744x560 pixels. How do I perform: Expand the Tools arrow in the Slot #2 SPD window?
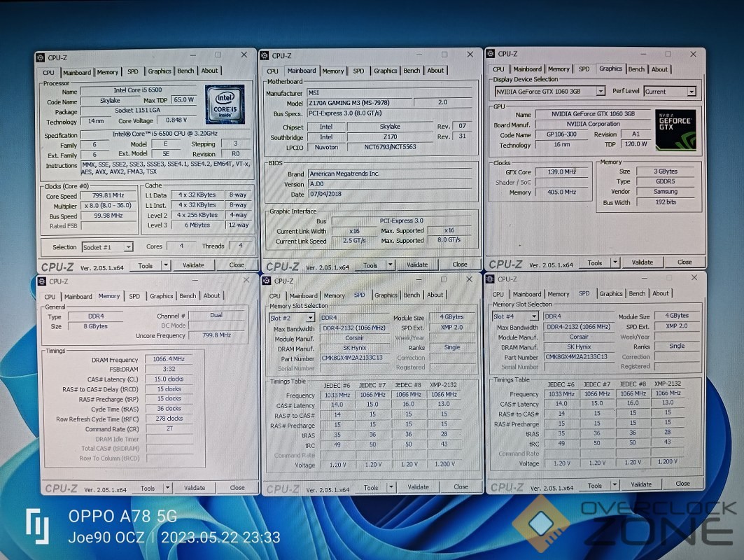point(391,487)
